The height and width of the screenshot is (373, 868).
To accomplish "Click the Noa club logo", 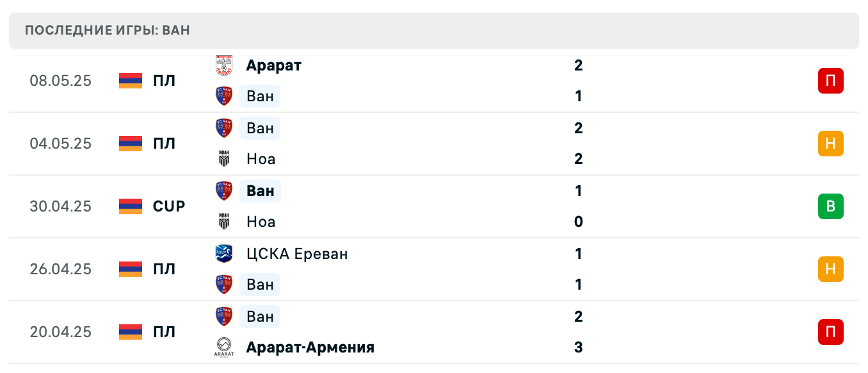I will pos(225,158).
